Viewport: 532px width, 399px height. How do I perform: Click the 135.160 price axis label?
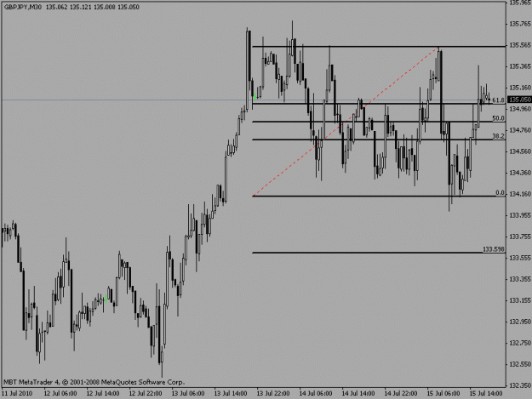pos(520,88)
